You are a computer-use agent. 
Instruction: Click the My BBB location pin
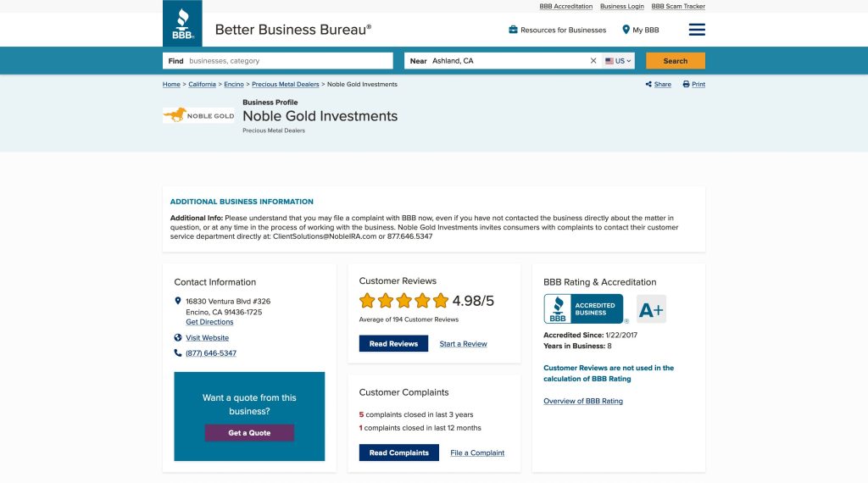click(x=626, y=30)
